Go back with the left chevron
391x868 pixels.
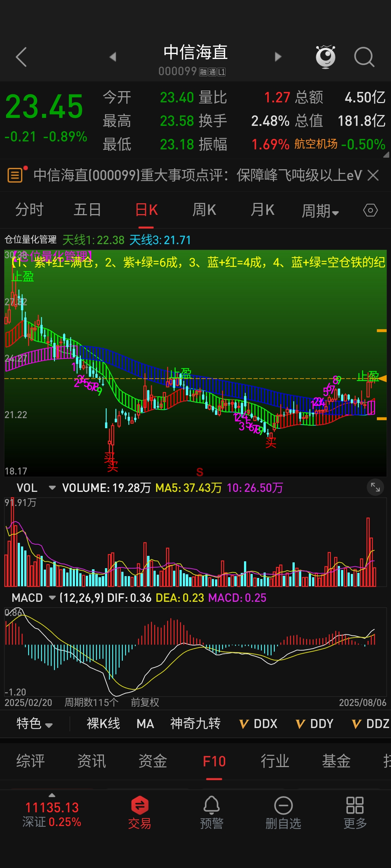(x=21, y=57)
